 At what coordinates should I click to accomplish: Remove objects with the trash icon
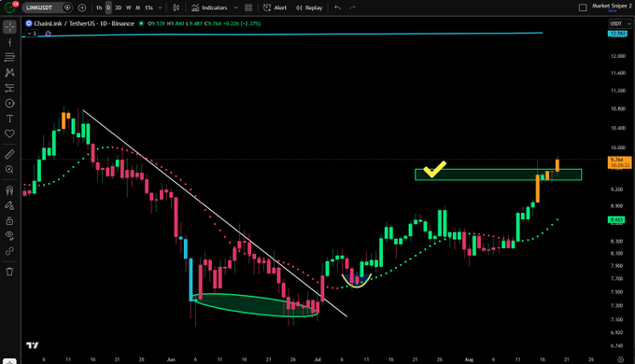click(9, 272)
